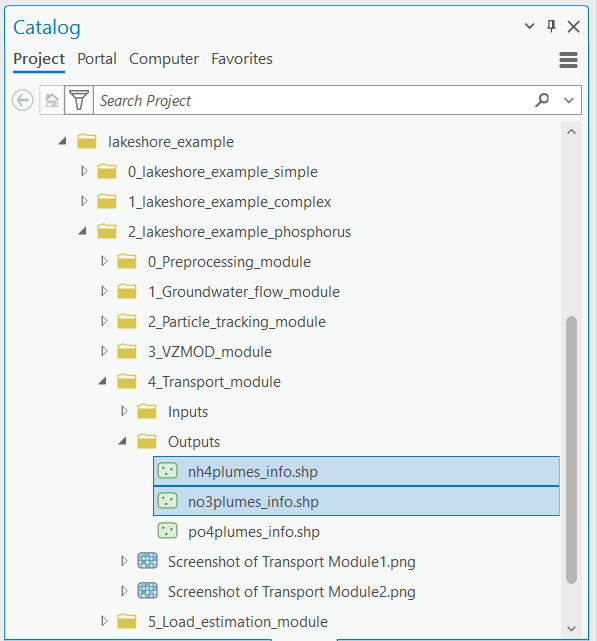597x641 pixels.
Task: Expand the 1_lakeshore_example_complex folder
Action: [84, 201]
